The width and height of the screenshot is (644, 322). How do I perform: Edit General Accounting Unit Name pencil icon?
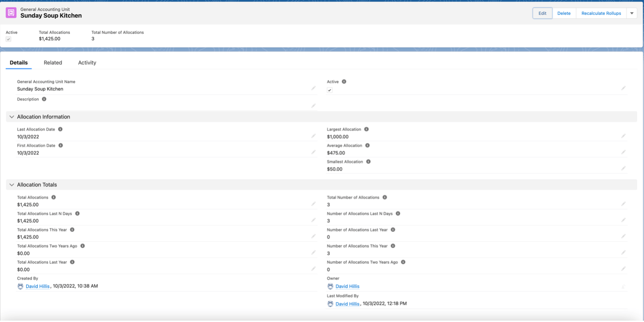click(x=313, y=88)
